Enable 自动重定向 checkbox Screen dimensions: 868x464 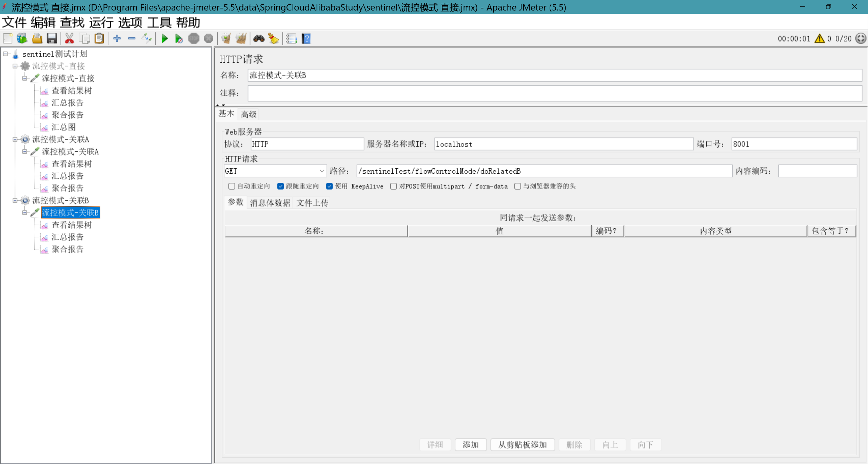[x=232, y=186]
